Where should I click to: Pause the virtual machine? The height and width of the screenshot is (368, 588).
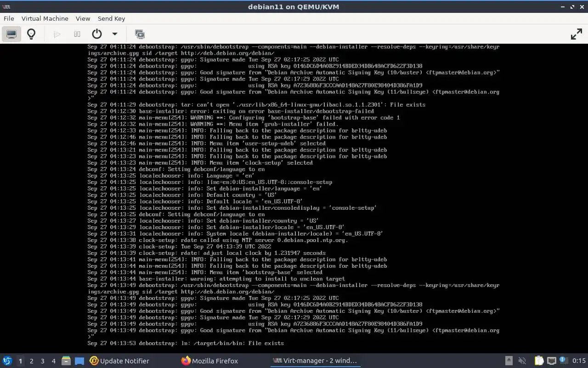(77, 34)
